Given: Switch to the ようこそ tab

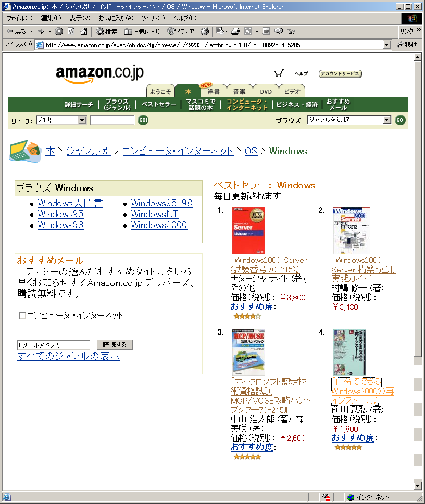Looking at the screenshot, I should [x=160, y=91].
